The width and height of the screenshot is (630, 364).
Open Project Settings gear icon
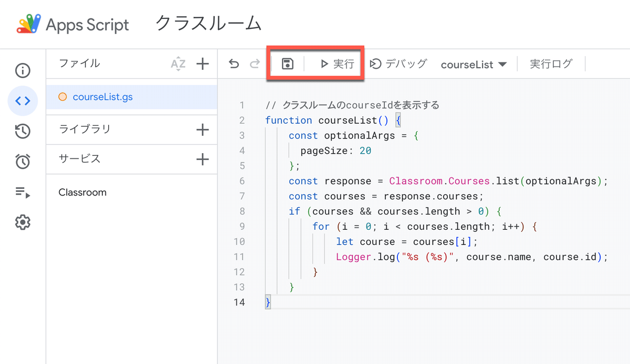23,222
